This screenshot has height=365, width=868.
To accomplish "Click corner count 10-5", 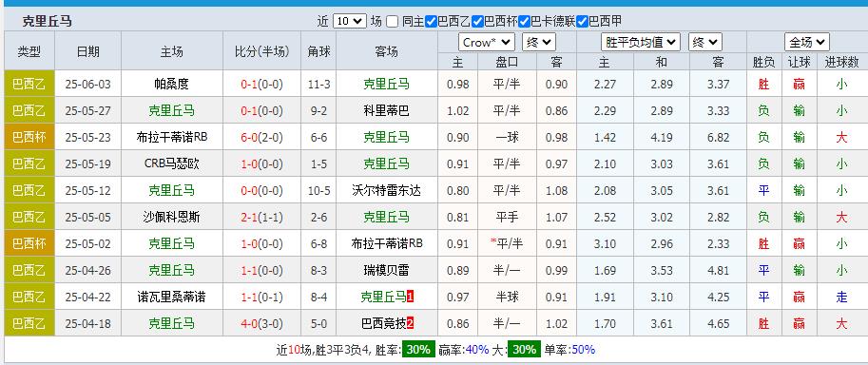I will point(318,190).
